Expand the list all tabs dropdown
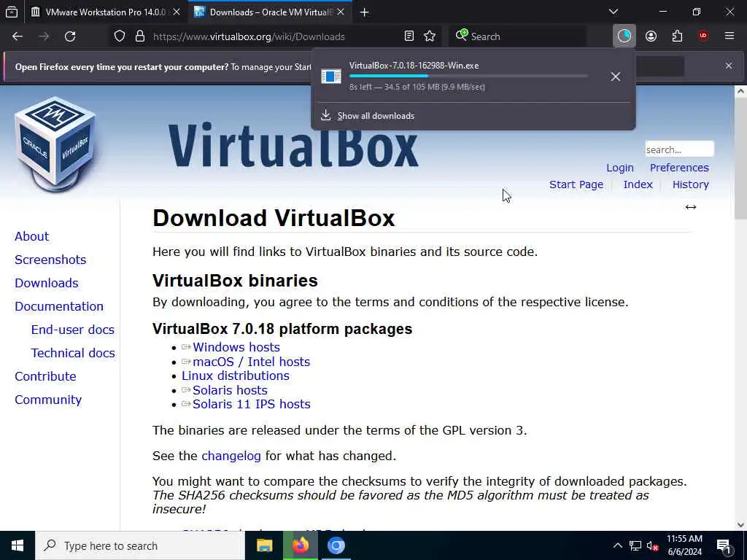 tap(614, 12)
